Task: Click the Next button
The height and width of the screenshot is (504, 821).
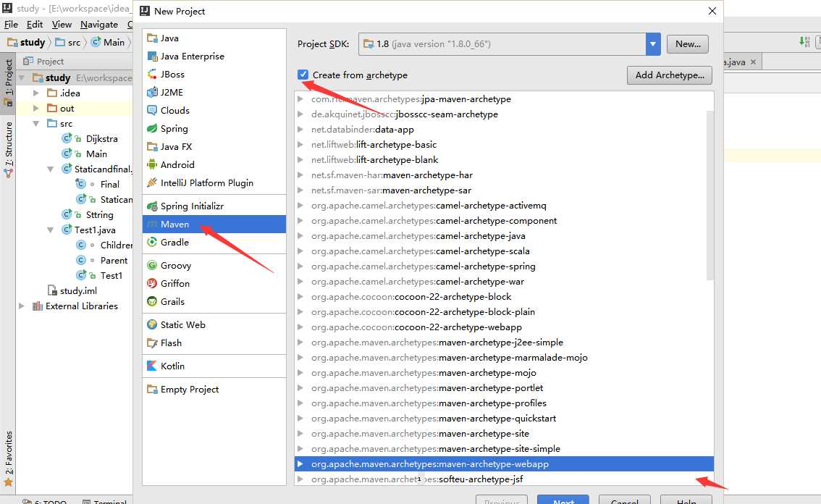Action: coord(563,500)
